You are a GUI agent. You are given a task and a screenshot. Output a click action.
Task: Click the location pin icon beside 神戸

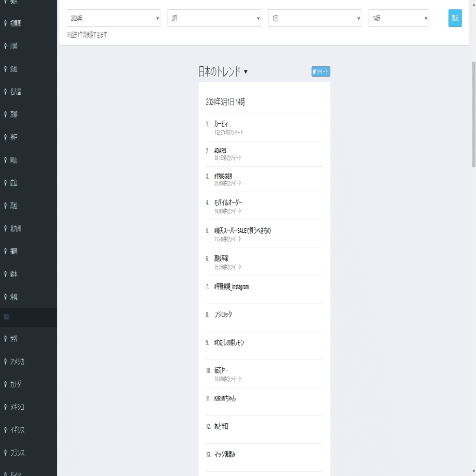click(5, 137)
